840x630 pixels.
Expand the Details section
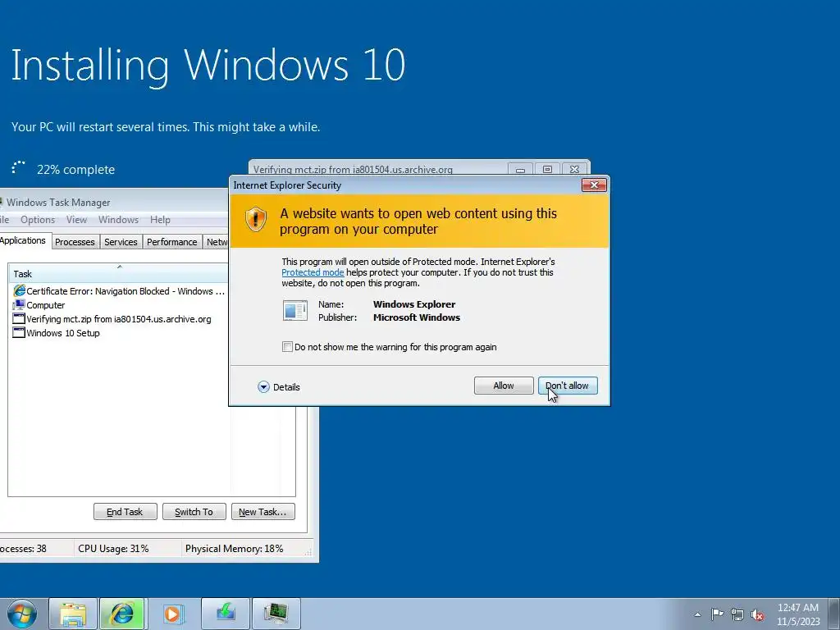coord(278,387)
